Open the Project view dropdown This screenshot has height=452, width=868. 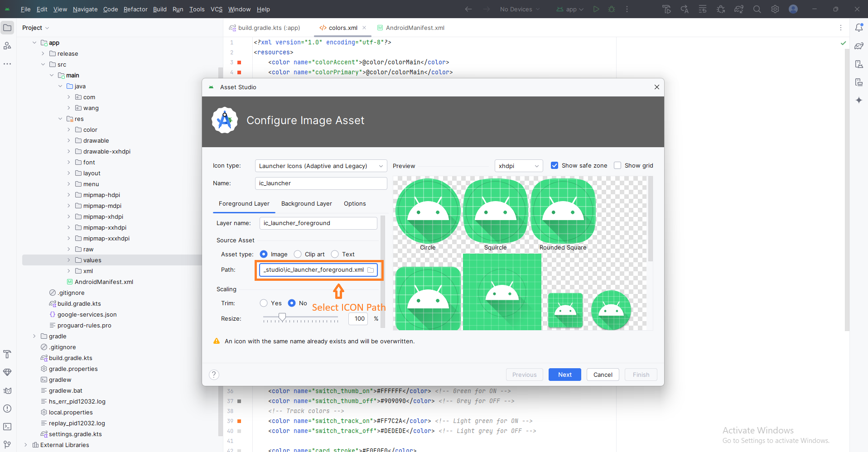pos(35,28)
